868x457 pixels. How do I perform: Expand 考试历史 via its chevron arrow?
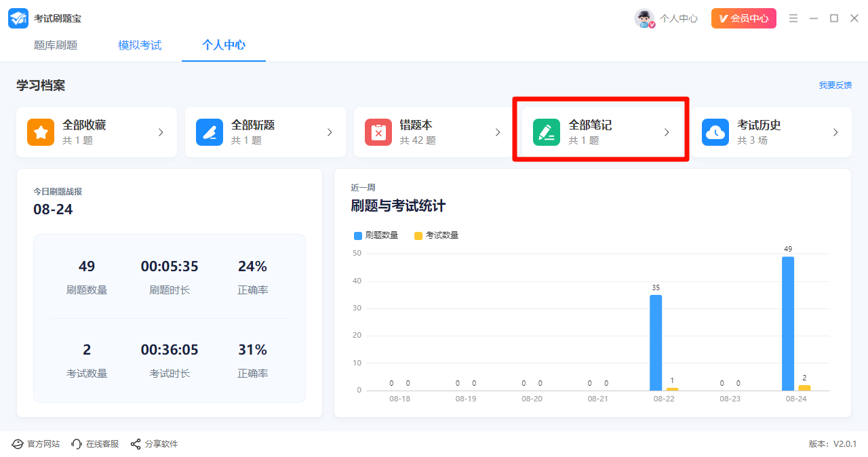coord(835,132)
